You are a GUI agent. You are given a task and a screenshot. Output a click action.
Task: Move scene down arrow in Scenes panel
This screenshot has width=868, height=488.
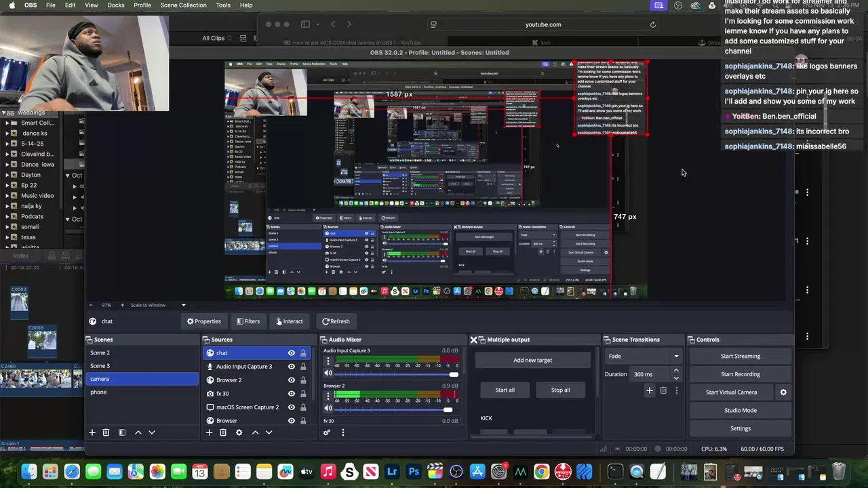tap(152, 432)
